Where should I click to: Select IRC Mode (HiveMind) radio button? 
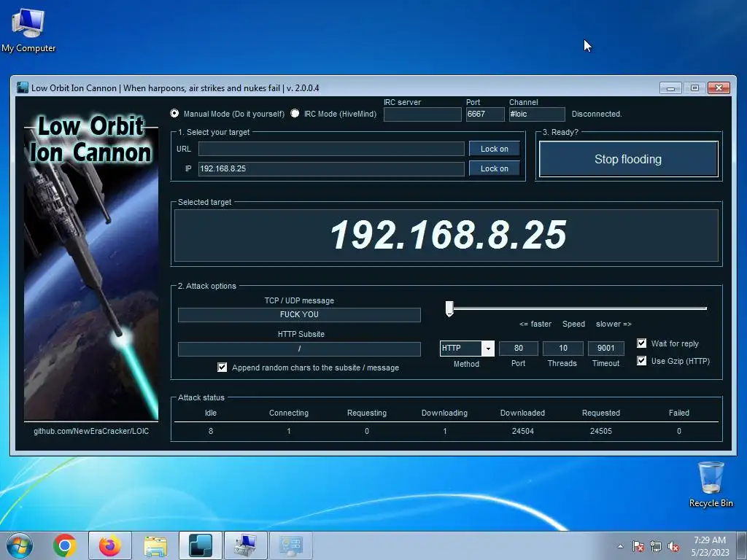[x=295, y=113]
